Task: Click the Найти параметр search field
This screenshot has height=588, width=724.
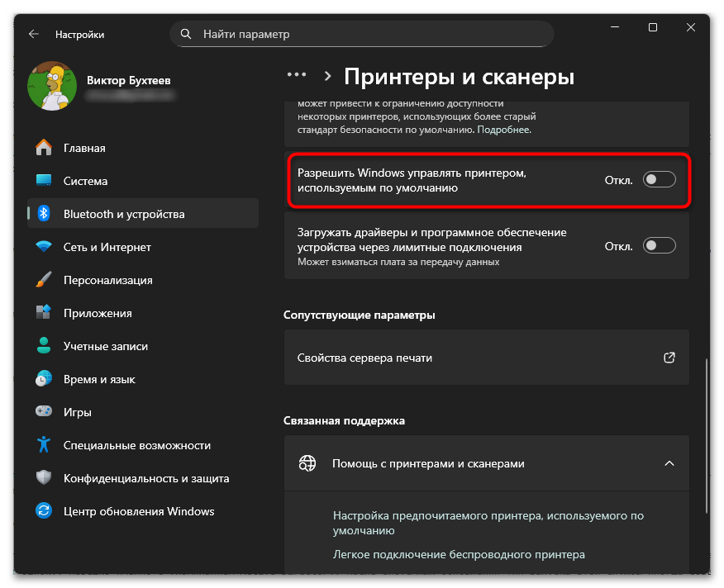Action: 362,34
